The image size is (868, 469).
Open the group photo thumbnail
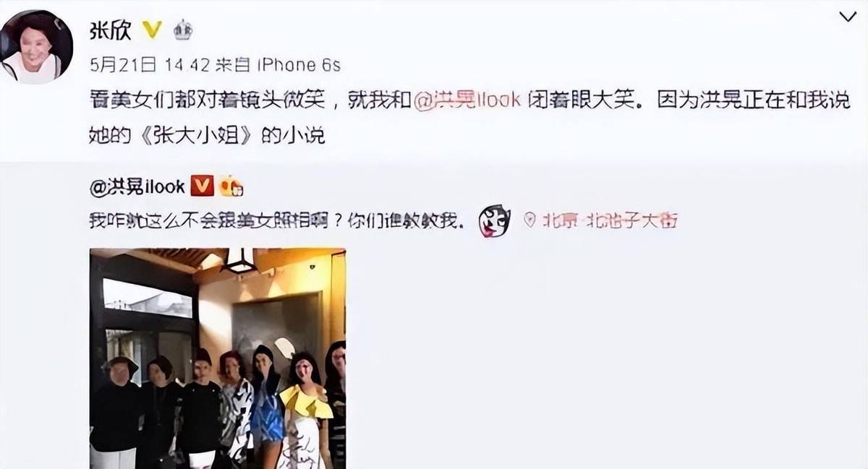click(x=218, y=358)
